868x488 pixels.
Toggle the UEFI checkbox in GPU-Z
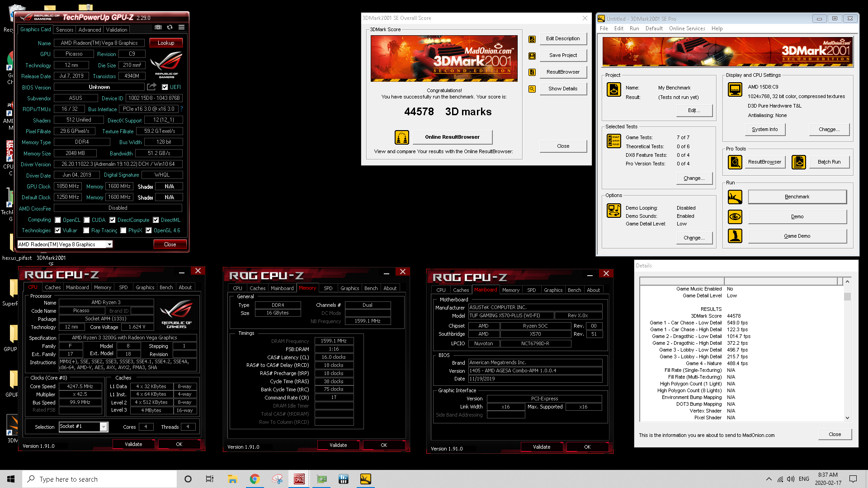point(165,87)
